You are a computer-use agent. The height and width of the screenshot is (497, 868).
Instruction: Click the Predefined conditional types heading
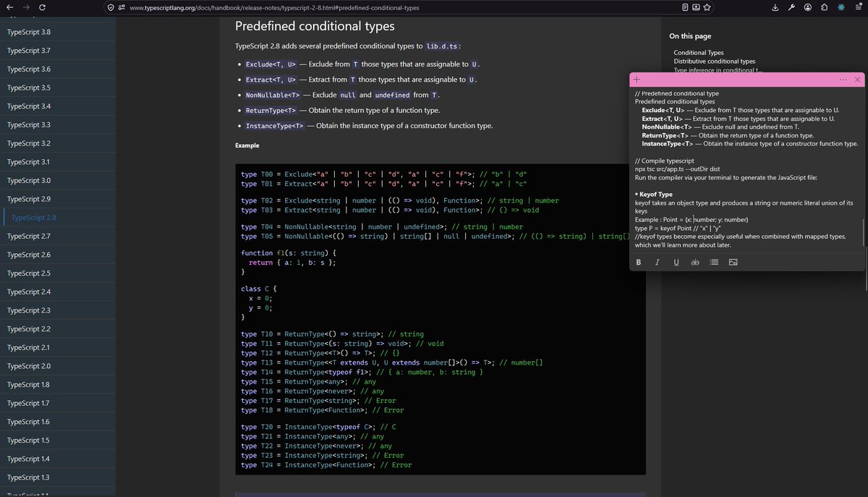click(315, 26)
